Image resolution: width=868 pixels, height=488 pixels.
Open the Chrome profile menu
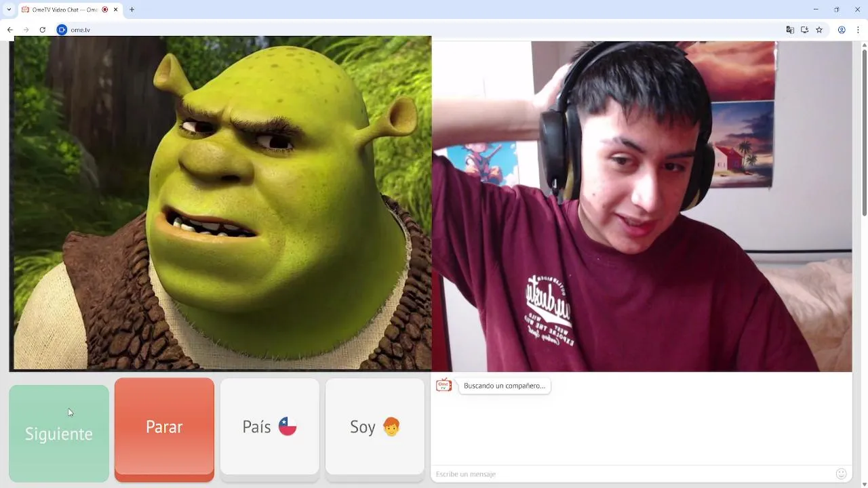click(x=842, y=30)
